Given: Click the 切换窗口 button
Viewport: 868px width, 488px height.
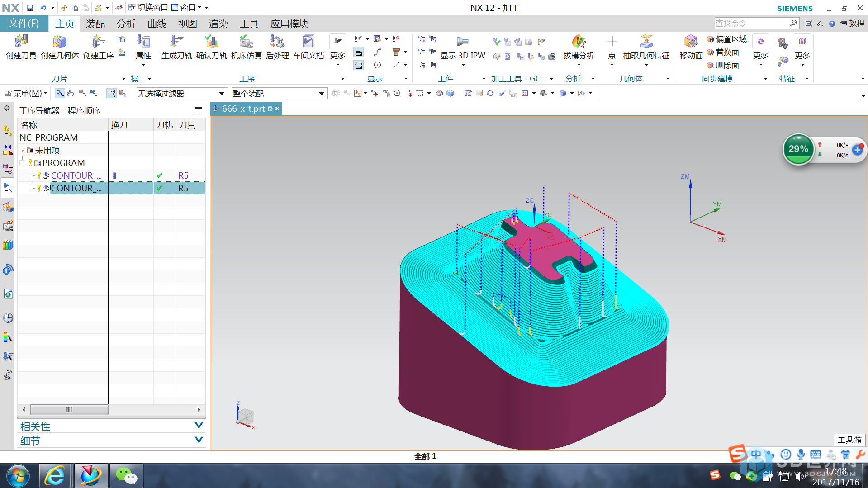Looking at the screenshot, I should point(148,7).
